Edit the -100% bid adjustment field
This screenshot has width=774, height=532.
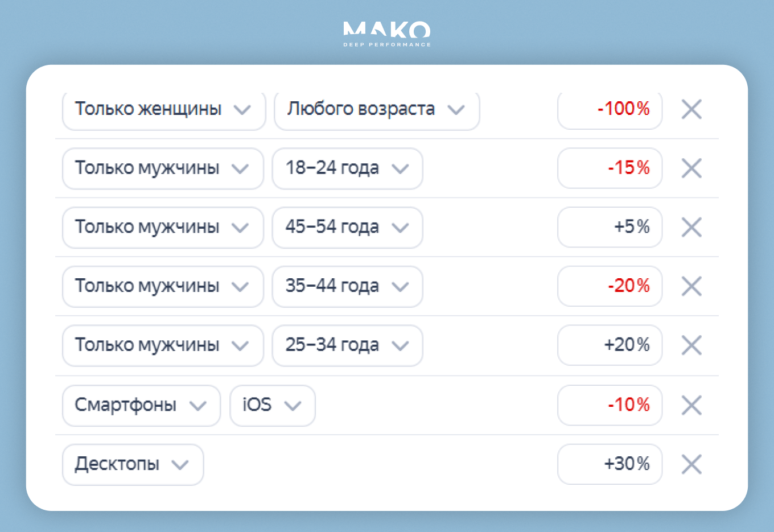point(610,109)
